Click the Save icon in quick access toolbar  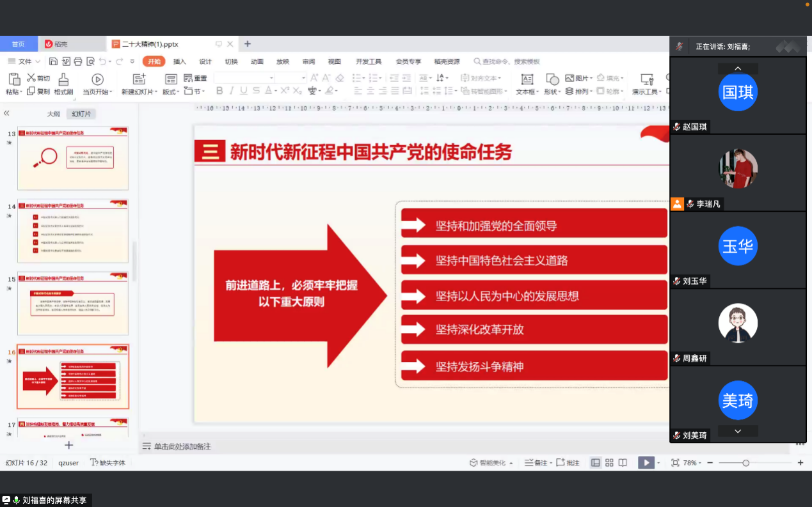click(53, 61)
